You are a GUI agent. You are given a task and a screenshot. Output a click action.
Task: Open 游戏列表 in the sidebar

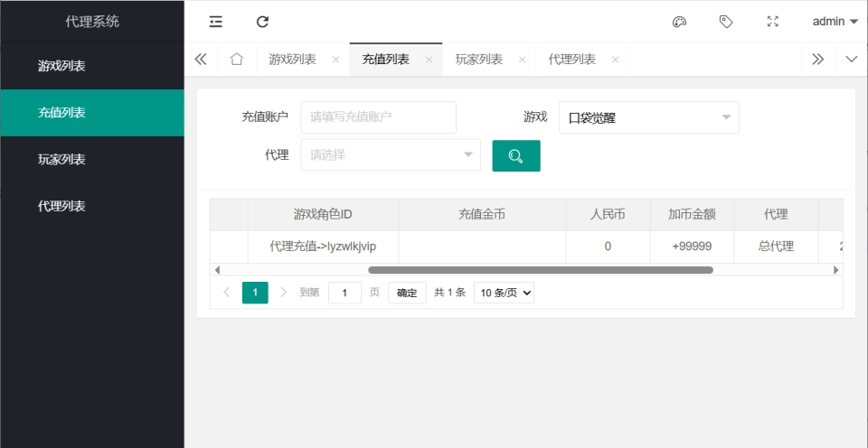pyautogui.click(x=61, y=66)
